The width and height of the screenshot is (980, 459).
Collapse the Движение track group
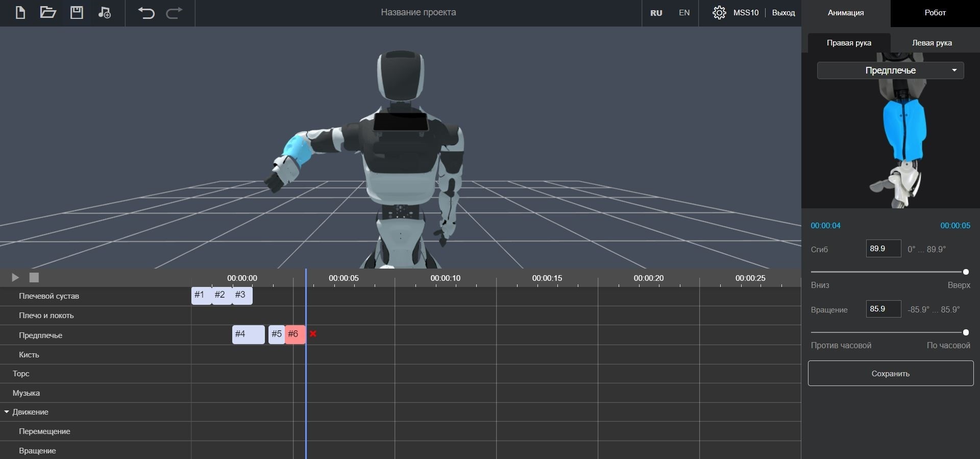pyautogui.click(x=7, y=412)
